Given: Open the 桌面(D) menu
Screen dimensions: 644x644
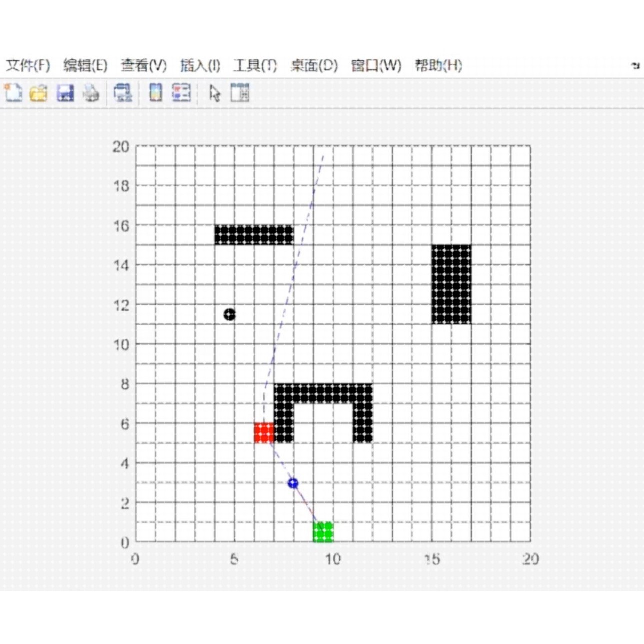Looking at the screenshot, I should [x=314, y=65].
